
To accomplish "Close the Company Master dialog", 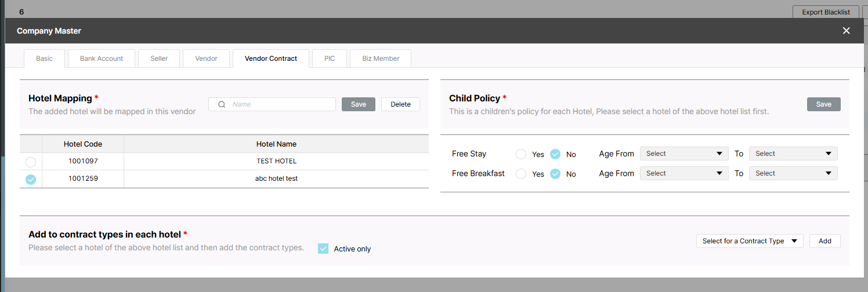I will click(846, 31).
